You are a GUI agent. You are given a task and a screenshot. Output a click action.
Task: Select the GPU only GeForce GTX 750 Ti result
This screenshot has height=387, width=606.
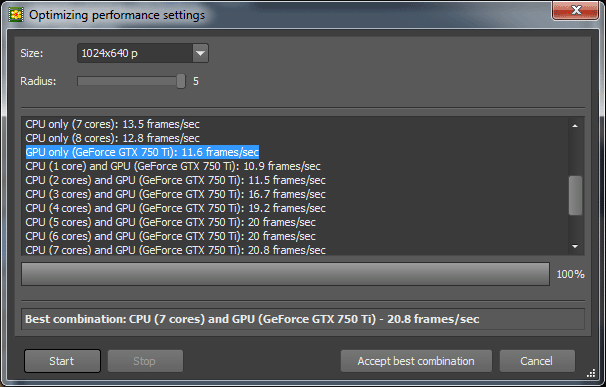click(142, 152)
